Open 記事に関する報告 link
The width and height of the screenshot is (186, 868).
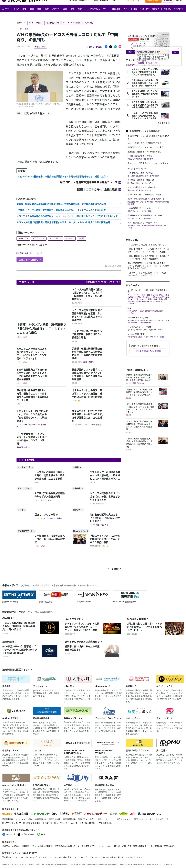click(x=113, y=266)
